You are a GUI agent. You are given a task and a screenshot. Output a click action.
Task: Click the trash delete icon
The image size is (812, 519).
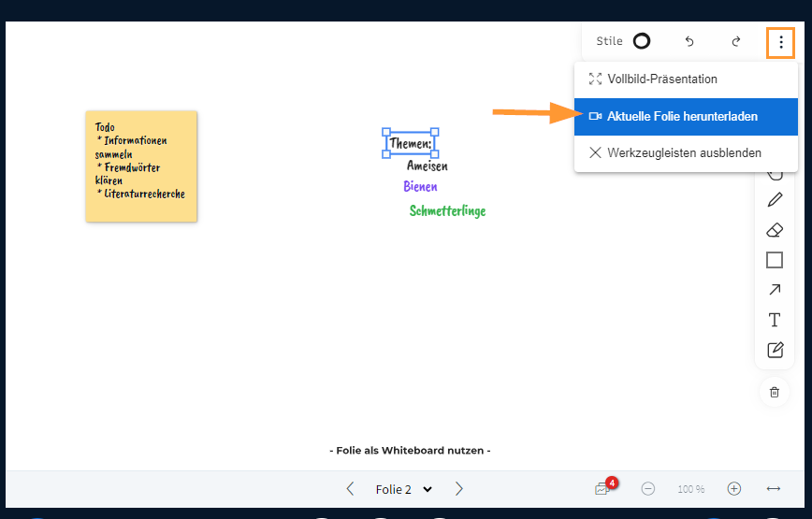click(x=775, y=392)
